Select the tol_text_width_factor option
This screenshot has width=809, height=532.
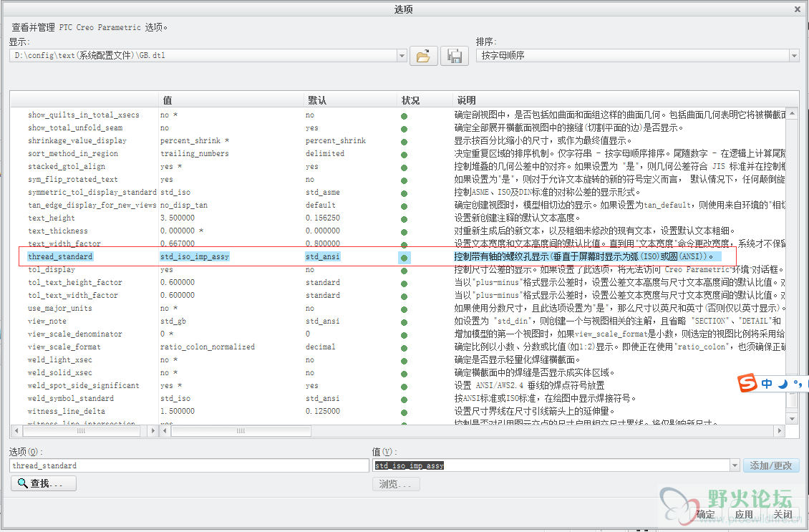click(73, 295)
